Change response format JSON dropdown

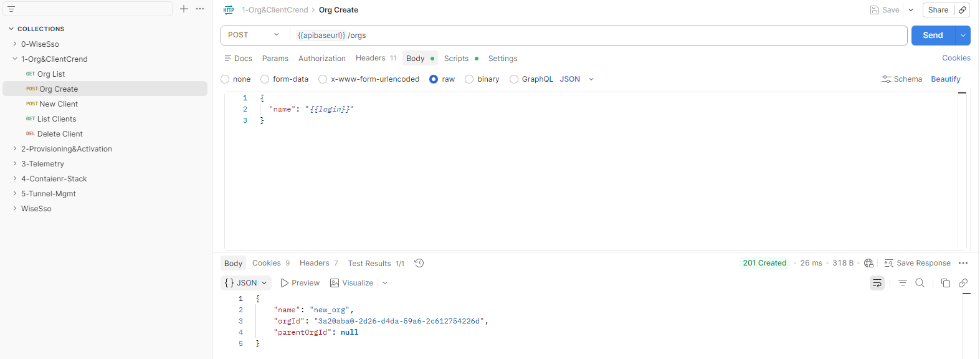(245, 283)
